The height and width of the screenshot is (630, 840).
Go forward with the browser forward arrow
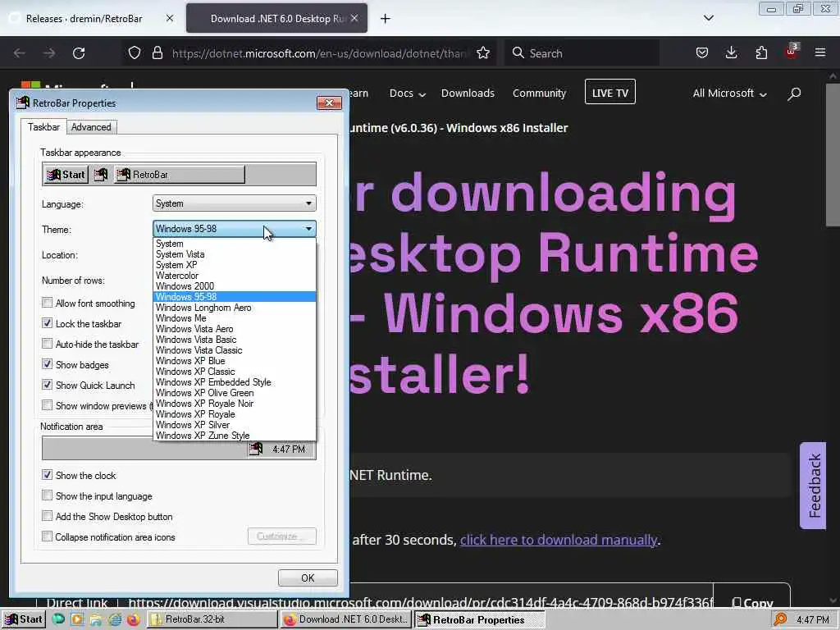[x=49, y=53]
